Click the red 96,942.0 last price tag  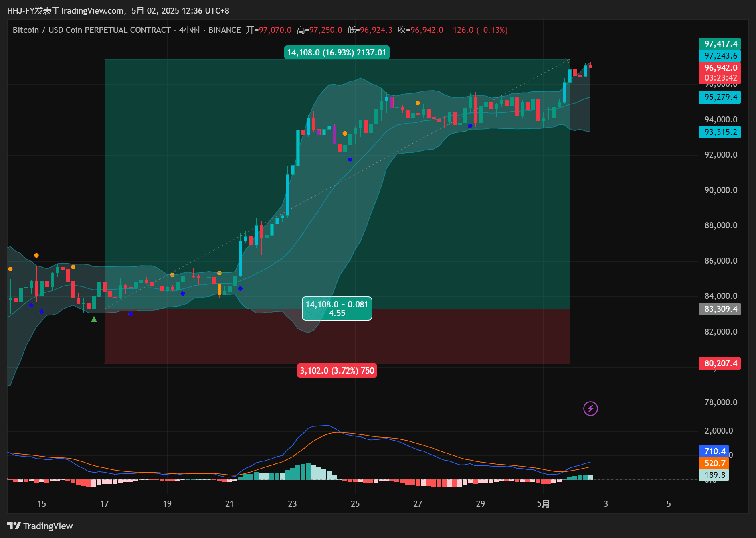(720, 68)
